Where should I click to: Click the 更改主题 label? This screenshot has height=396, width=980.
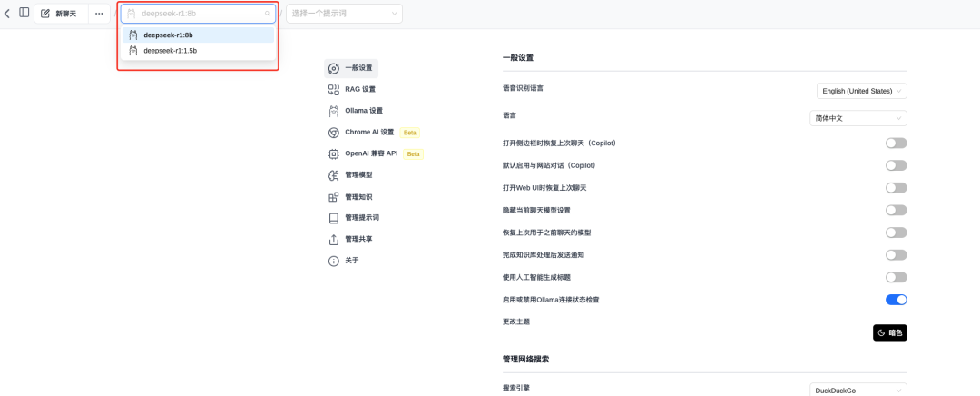click(x=516, y=322)
